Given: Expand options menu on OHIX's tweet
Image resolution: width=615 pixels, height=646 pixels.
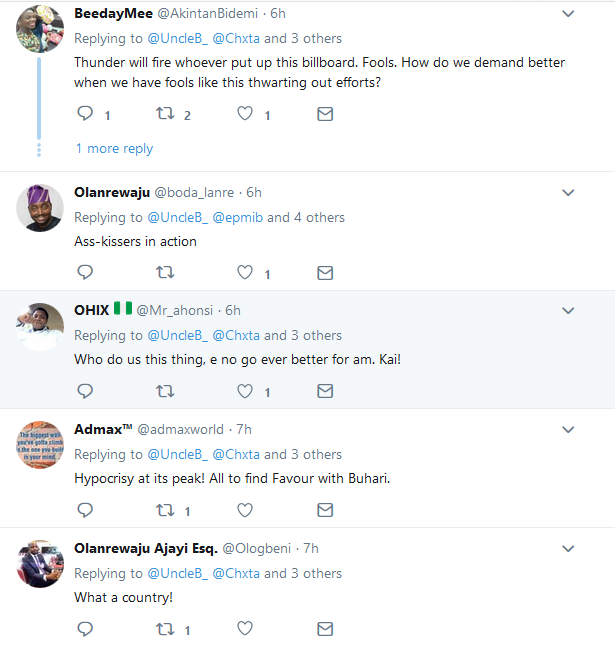Looking at the screenshot, I should coord(568,311).
